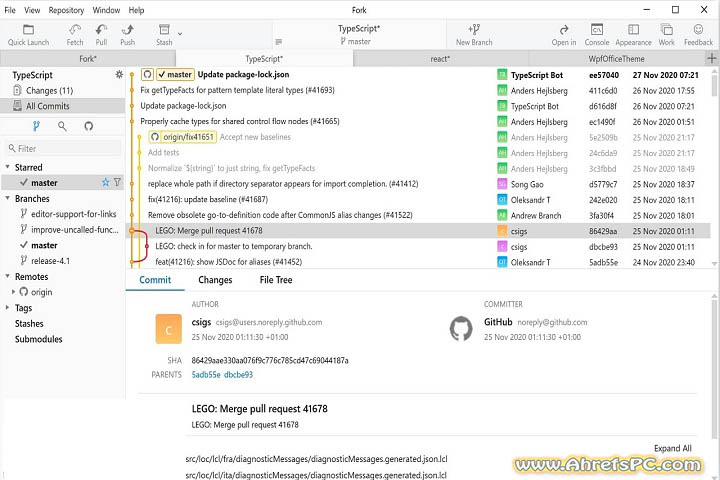The width and height of the screenshot is (720, 480).
Task: Switch to the WpfOfficeTheme repository tab
Action: 616,59
